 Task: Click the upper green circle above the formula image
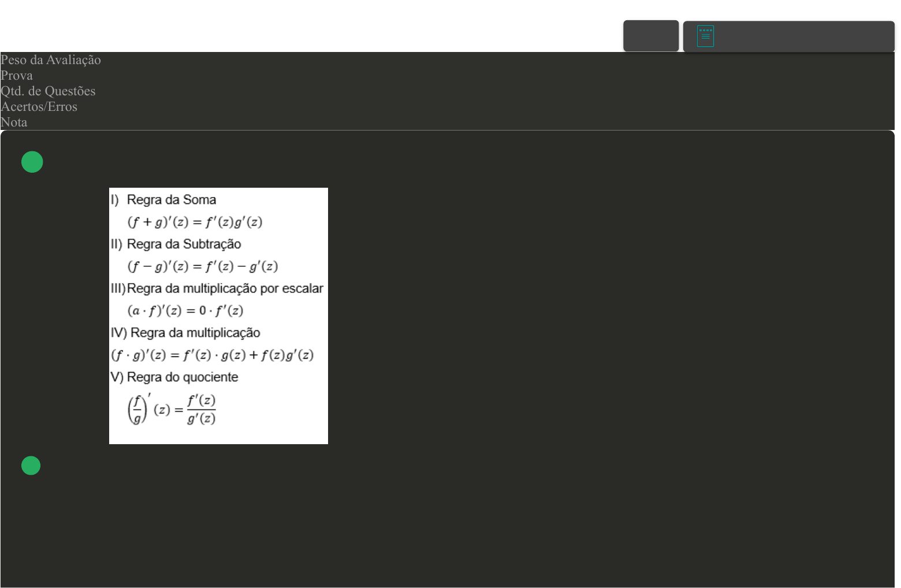point(32,162)
